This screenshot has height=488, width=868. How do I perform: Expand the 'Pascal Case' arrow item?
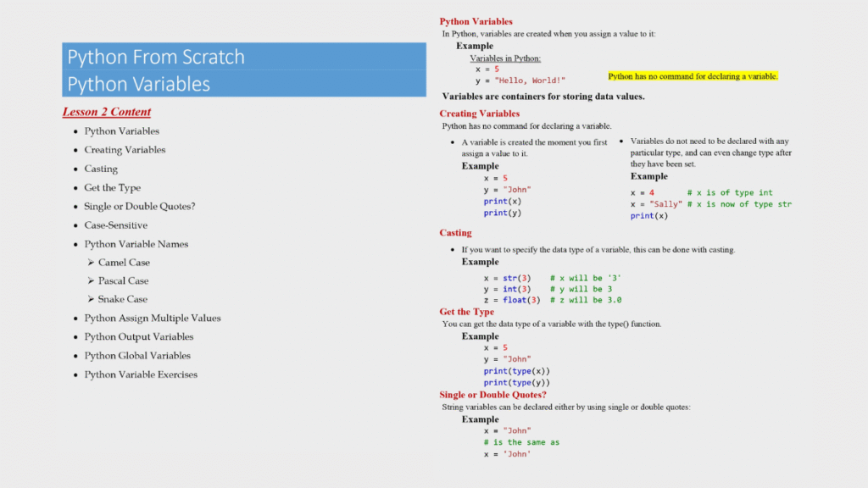pyautogui.click(x=124, y=280)
